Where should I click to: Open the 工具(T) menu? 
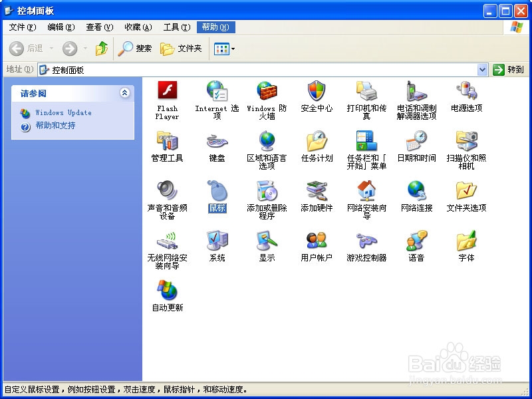[x=177, y=27]
